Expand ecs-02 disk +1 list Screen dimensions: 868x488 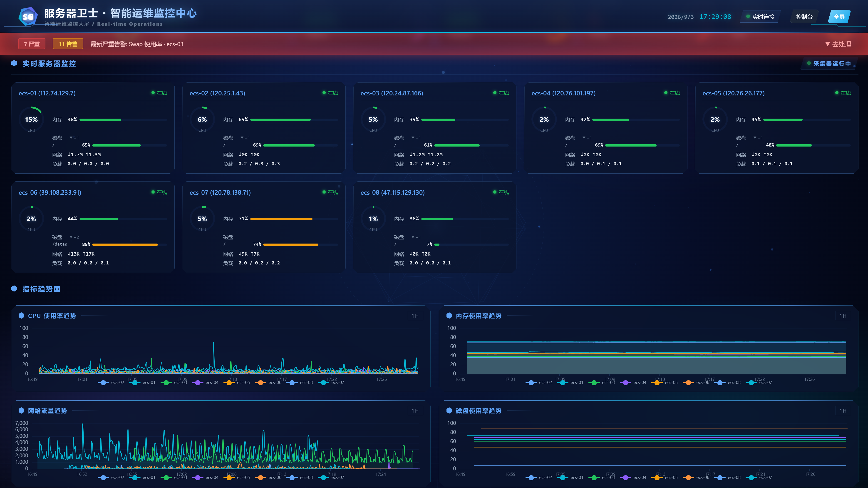tap(245, 138)
